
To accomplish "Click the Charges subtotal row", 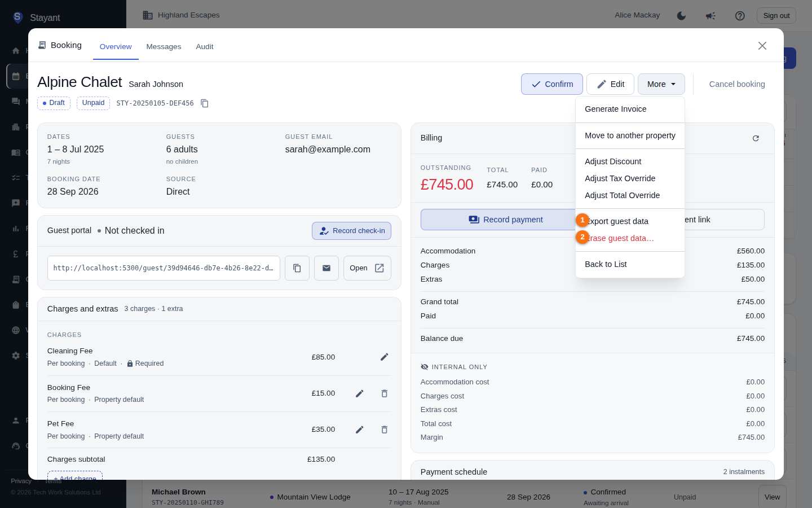I will coord(191,459).
